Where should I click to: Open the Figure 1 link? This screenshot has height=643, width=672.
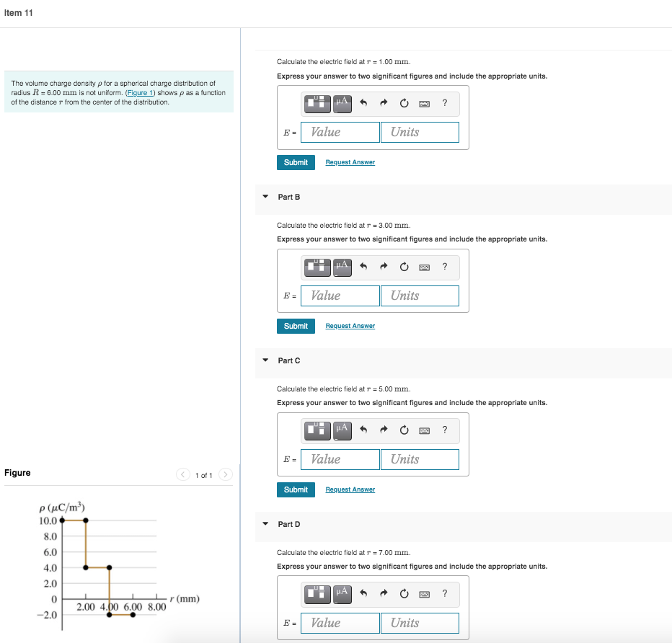pos(140,92)
